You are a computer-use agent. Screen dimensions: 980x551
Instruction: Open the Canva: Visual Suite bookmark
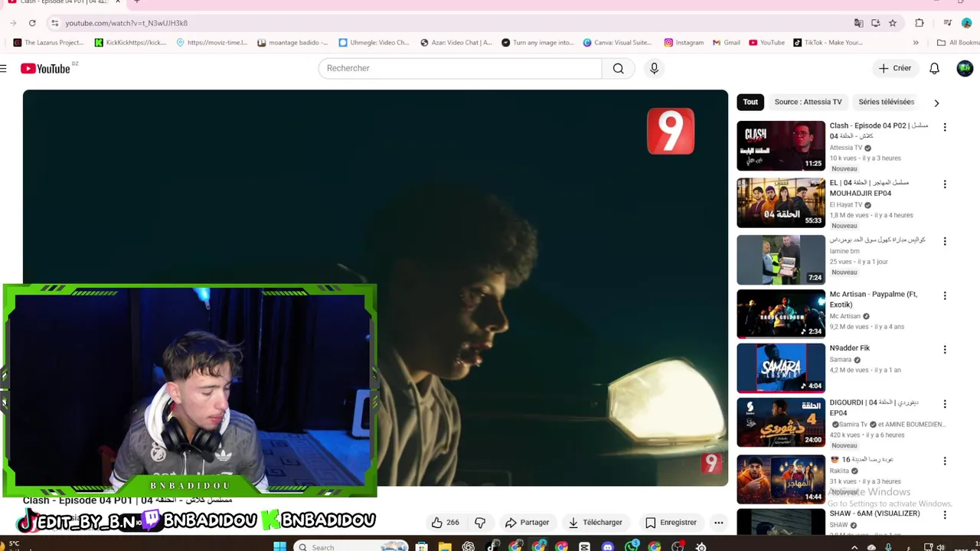(617, 43)
